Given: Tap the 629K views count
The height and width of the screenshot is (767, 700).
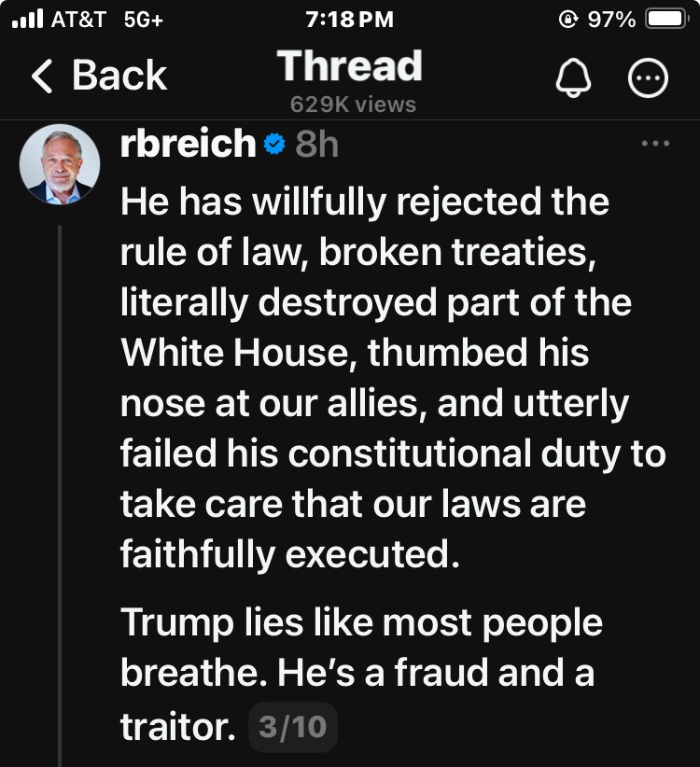Looking at the screenshot, I should (353, 105).
